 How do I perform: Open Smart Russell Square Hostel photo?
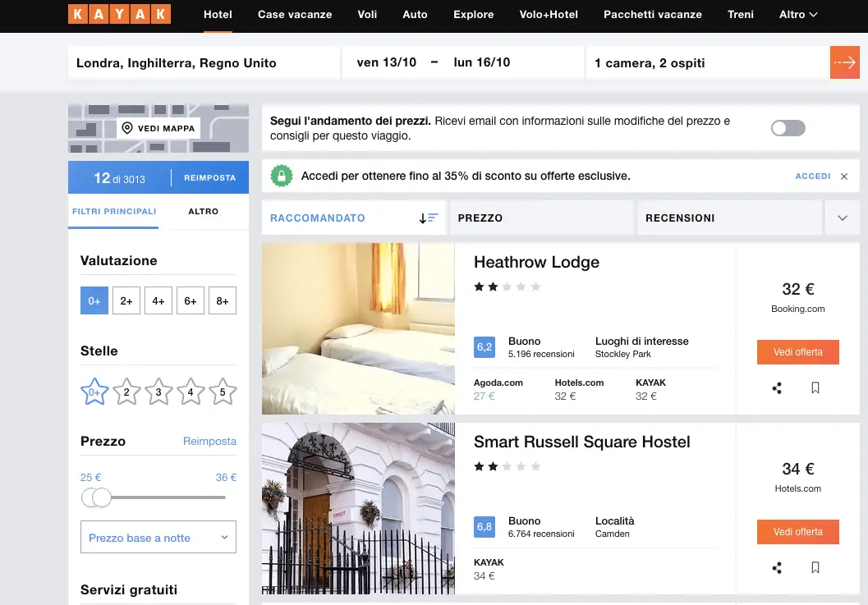click(x=358, y=509)
